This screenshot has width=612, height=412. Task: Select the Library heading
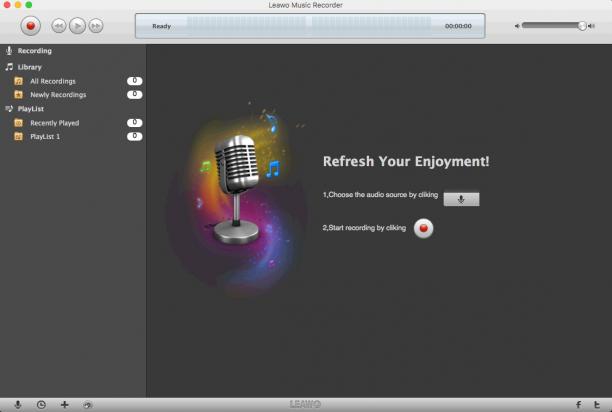(29, 67)
